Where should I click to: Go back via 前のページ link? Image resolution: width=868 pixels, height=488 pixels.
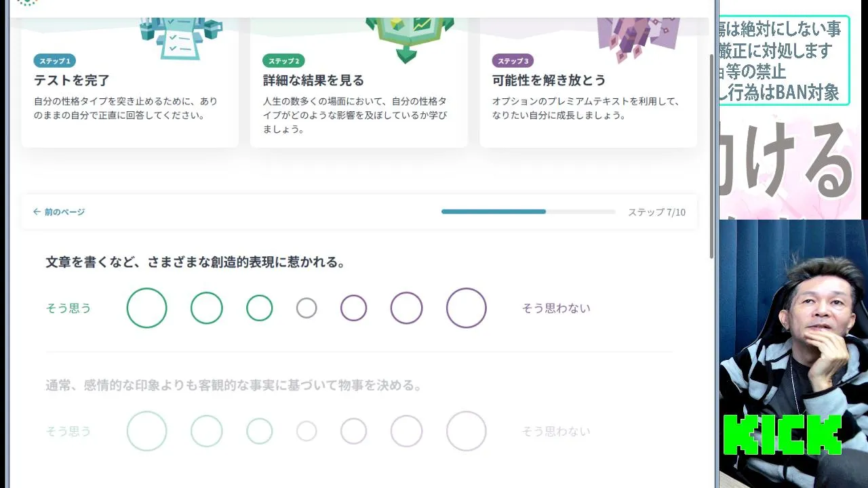click(59, 212)
